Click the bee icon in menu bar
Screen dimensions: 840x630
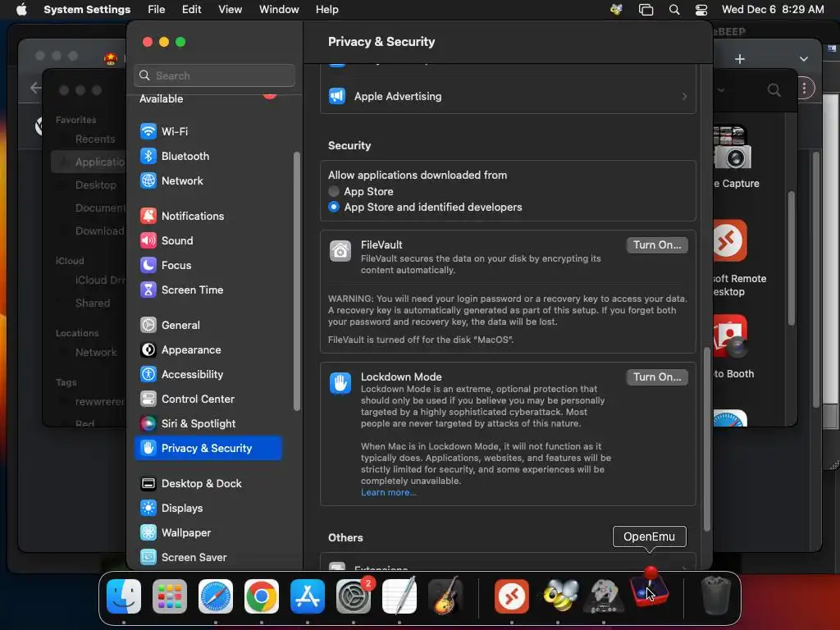(x=616, y=10)
